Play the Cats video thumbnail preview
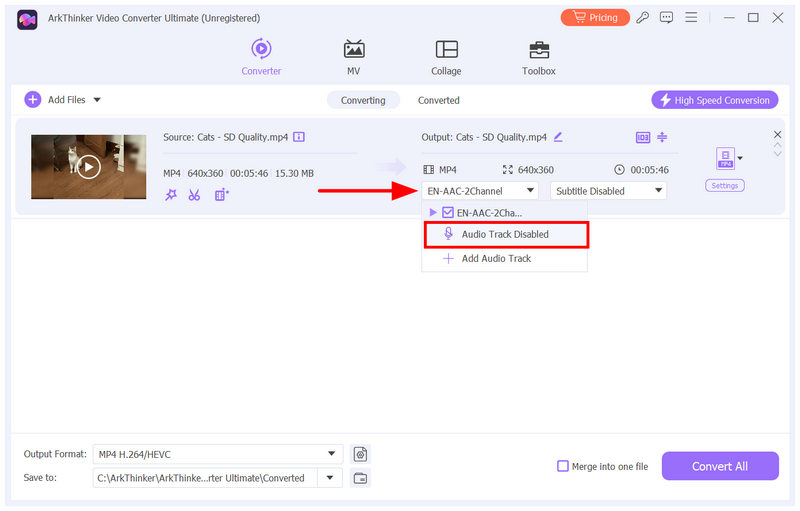The height and width of the screenshot is (511, 800). pos(89,167)
